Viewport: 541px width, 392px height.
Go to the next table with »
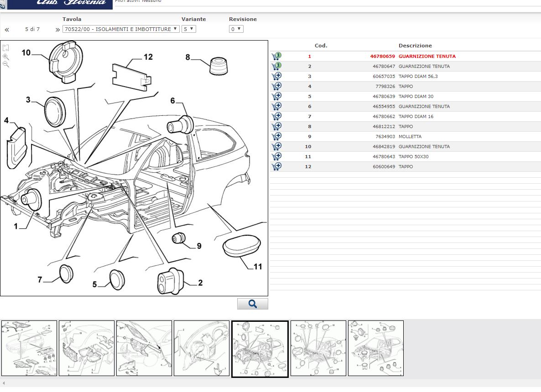tap(57, 30)
